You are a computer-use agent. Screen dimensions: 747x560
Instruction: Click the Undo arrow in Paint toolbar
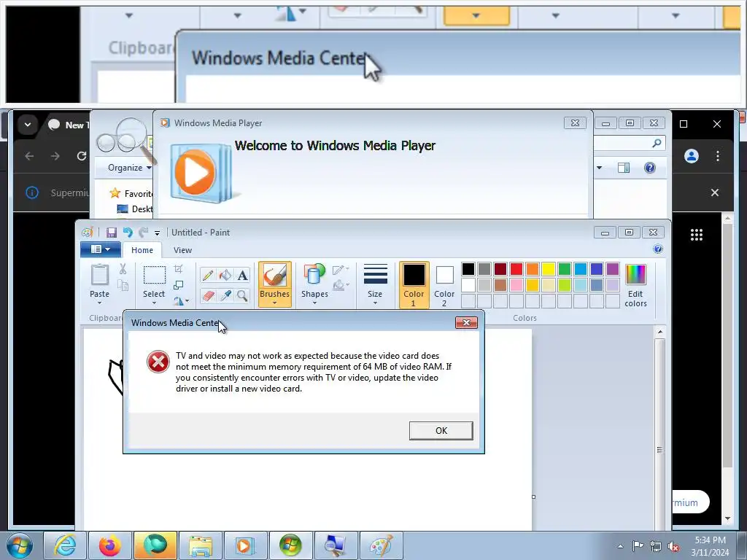click(x=127, y=233)
